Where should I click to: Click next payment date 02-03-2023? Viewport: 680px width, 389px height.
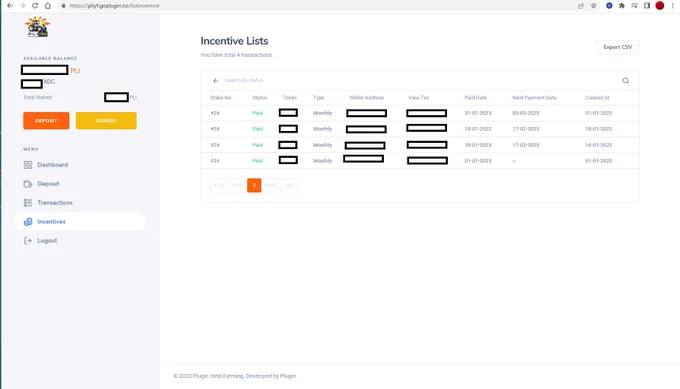coord(526,113)
